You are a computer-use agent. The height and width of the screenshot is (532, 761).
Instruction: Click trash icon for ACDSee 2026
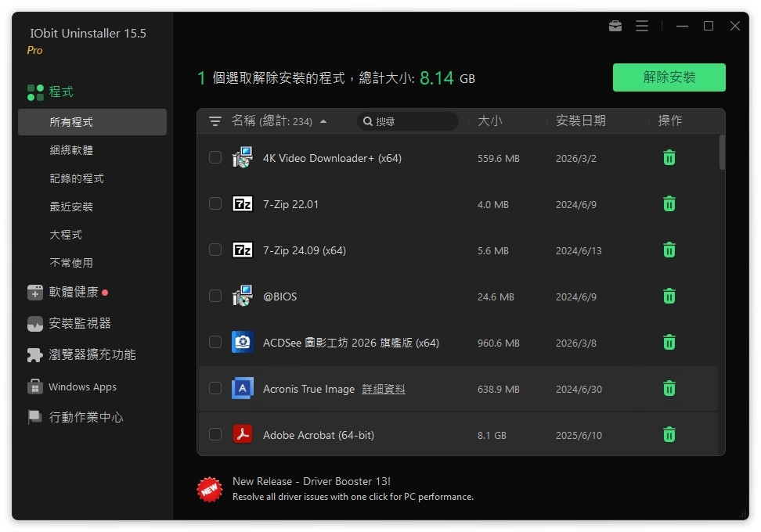click(669, 342)
